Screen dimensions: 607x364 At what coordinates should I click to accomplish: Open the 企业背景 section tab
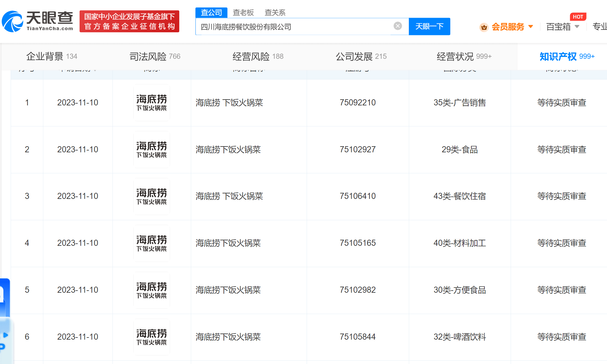tap(52, 56)
